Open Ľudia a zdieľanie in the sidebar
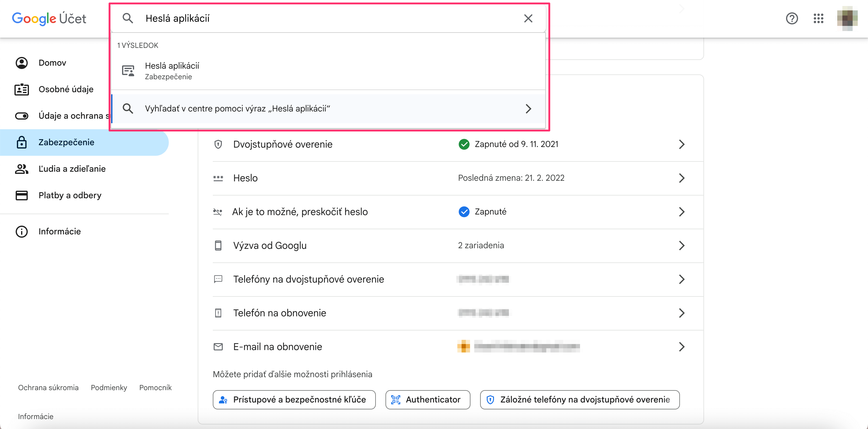Image resolution: width=868 pixels, height=429 pixels. (84, 169)
